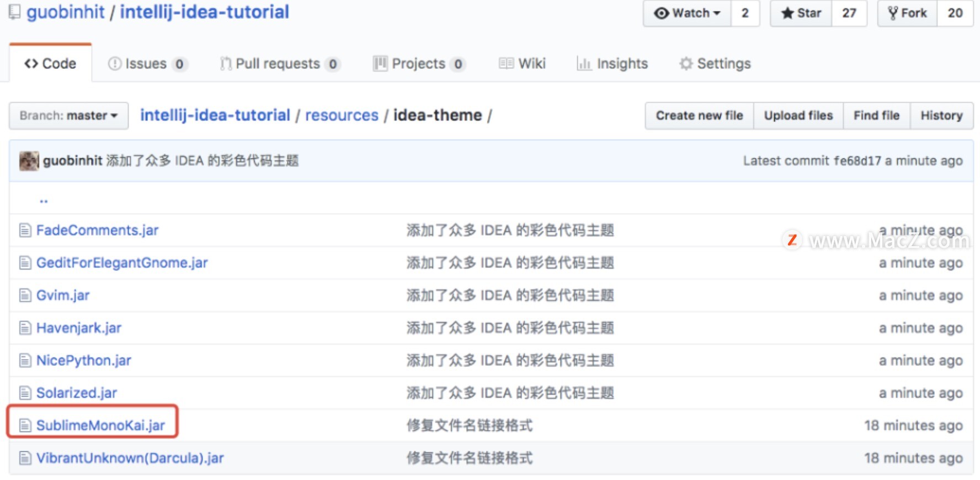Click the file icon next to Gvim.jar
The height and width of the screenshot is (480, 980).
[25, 295]
